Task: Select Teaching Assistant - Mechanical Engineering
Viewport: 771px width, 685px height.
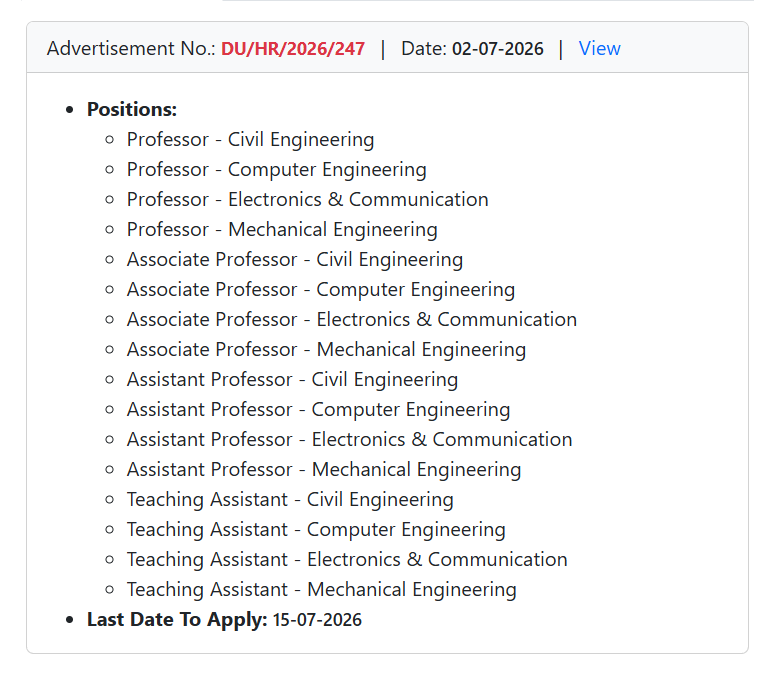Action: (x=322, y=590)
